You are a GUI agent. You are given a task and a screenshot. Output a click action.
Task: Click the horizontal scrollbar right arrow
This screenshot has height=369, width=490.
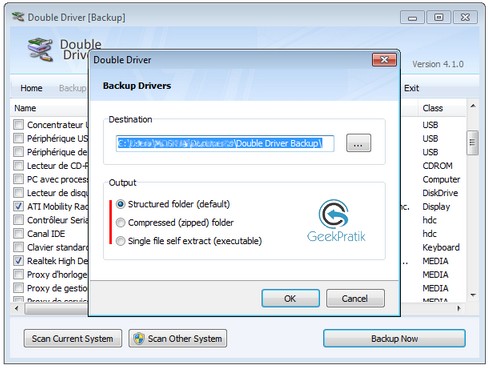coord(459,308)
